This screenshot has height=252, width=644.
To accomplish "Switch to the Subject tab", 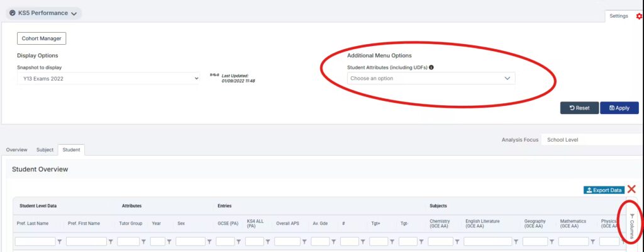I will pyautogui.click(x=45, y=150).
